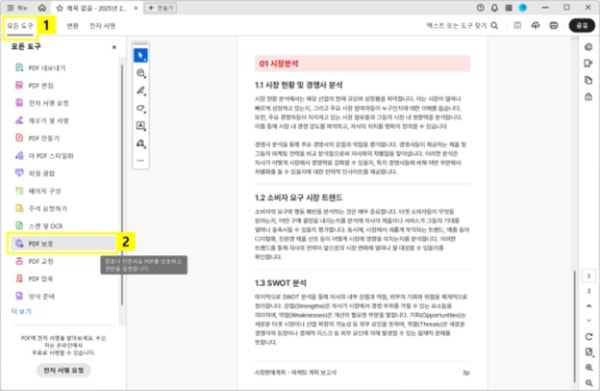Click the black 공유 share button

(x=582, y=26)
